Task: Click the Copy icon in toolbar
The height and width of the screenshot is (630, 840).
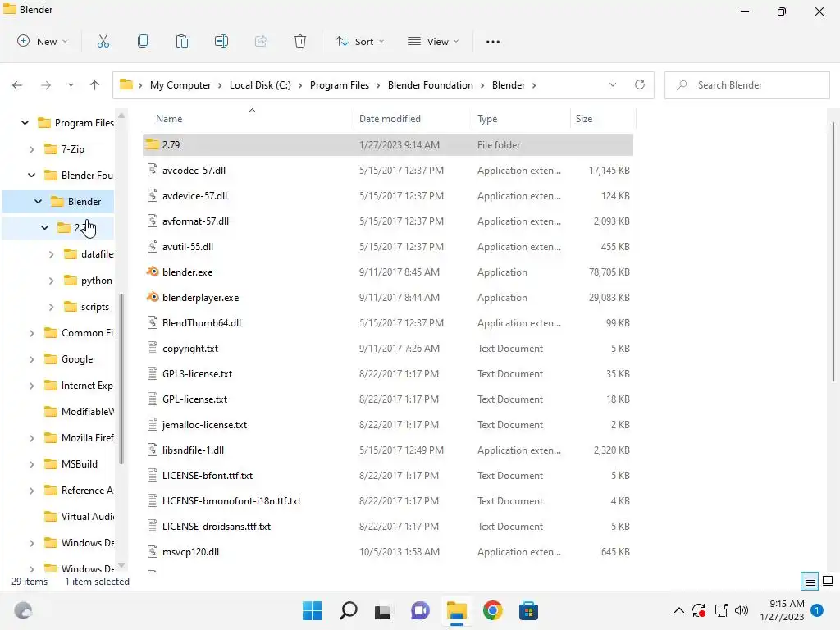Action: coord(143,41)
